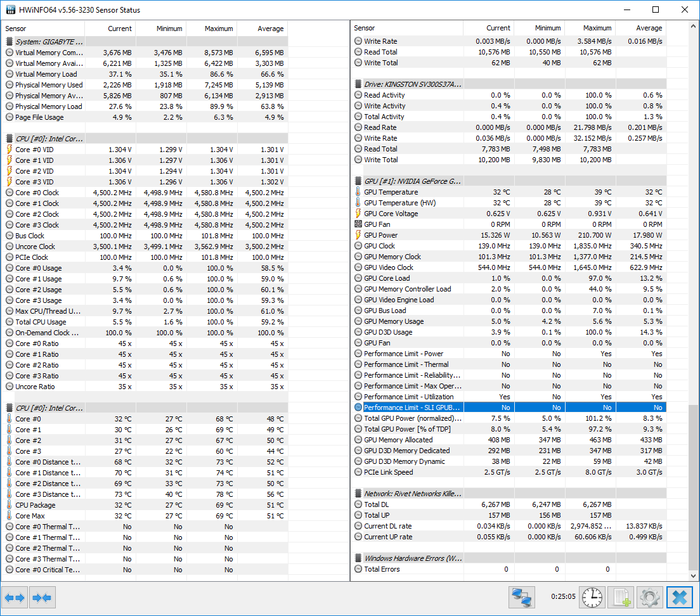The image size is (700, 616).
Task: Click the chip icon of GPU [#1] NVIDIA group
Action: tap(358, 181)
